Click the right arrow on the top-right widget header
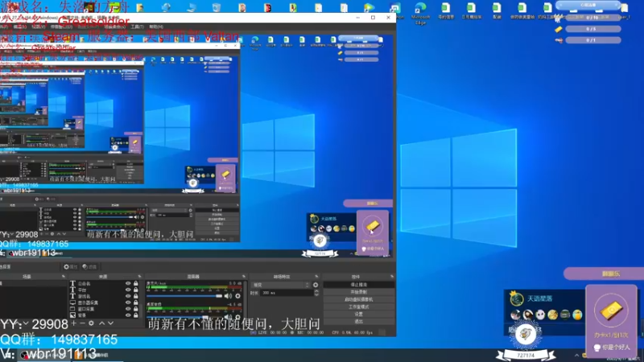 [x=617, y=5]
